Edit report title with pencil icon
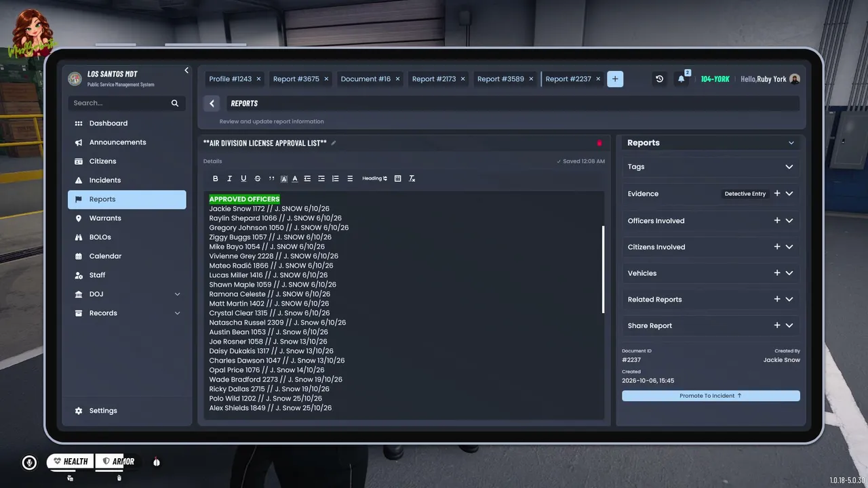The height and width of the screenshot is (488, 868). pyautogui.click(x=334, y=143)
